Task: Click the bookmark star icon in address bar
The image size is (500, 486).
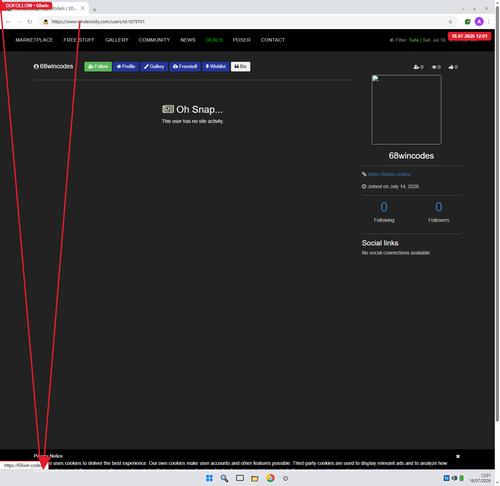Action: [x=450, y=22]
